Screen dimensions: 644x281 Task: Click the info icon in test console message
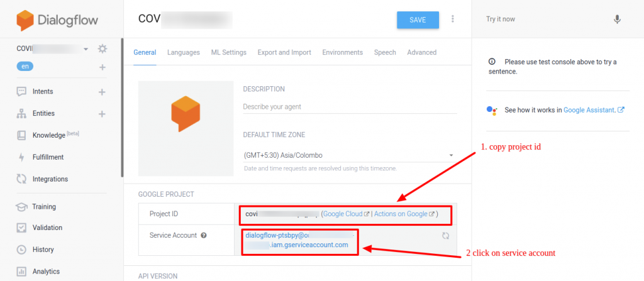click(x=492, y=62)
